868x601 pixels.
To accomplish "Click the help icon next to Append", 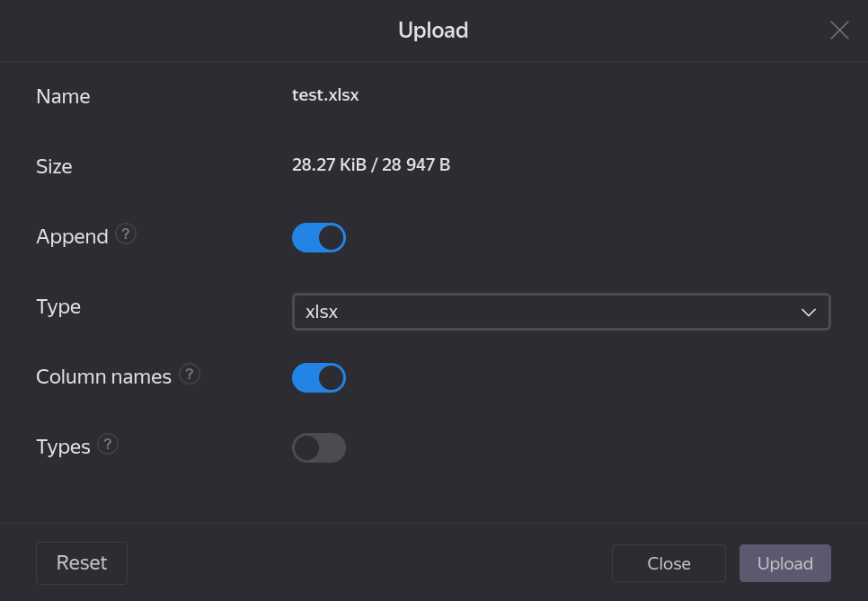I will tap(126, 234).
